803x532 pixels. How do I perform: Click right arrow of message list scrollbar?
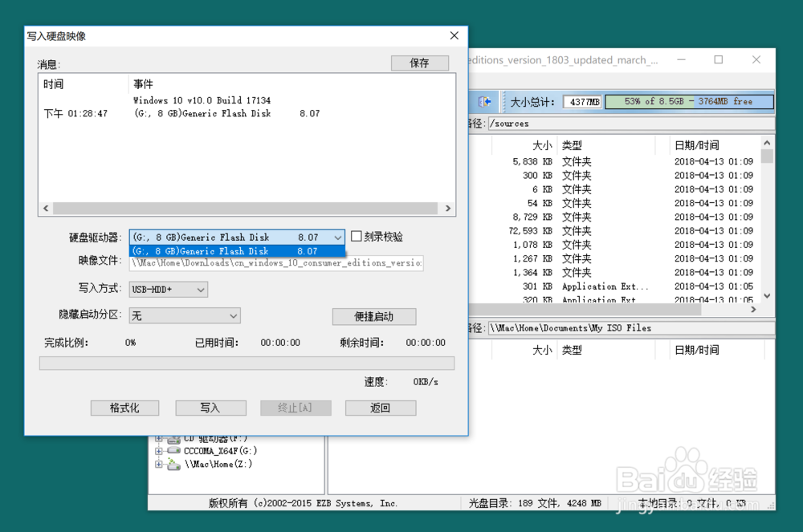pyautogui.click(x=448, y=208)
